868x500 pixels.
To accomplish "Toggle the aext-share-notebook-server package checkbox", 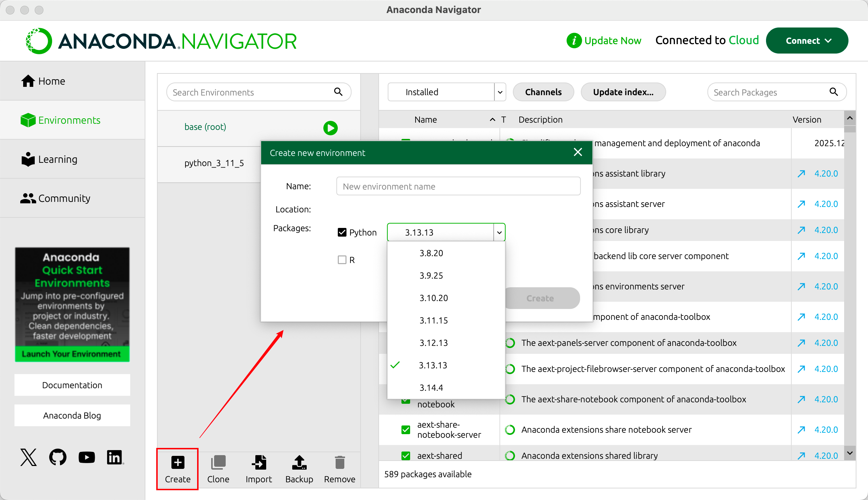I will [x=406, y=430].
